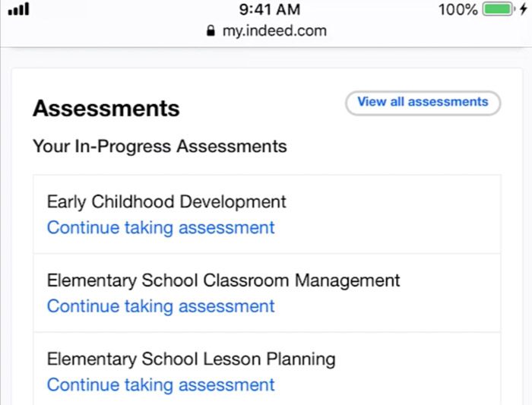This screenshot has height=405, width=532.
Task: Tap the cellular signal strength icon
Action: click(x=17, y=10)
